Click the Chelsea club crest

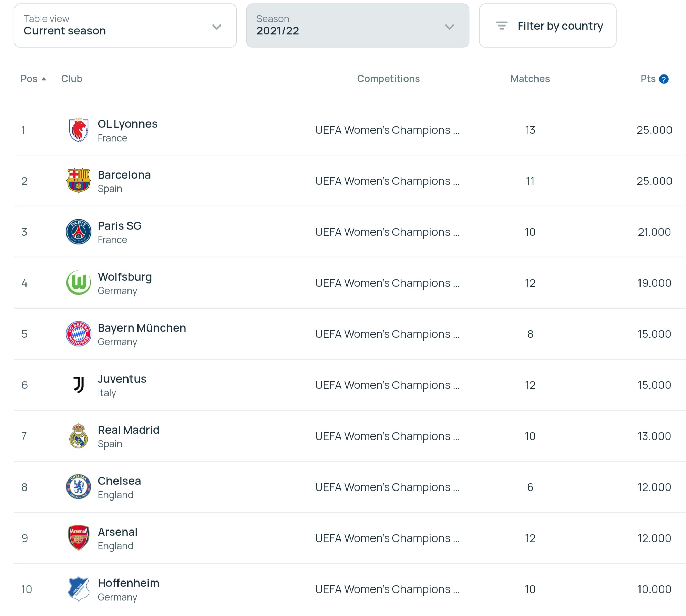(79, 487)
